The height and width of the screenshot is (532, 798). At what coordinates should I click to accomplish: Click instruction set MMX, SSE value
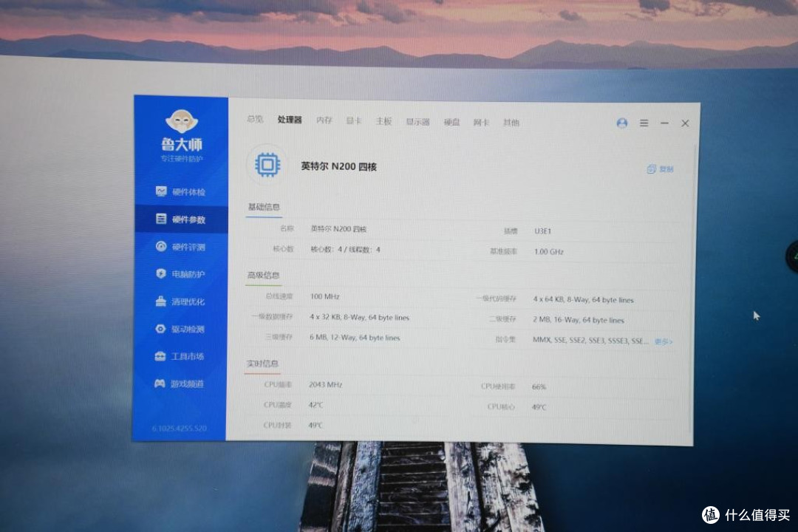[x=590, y=340]
